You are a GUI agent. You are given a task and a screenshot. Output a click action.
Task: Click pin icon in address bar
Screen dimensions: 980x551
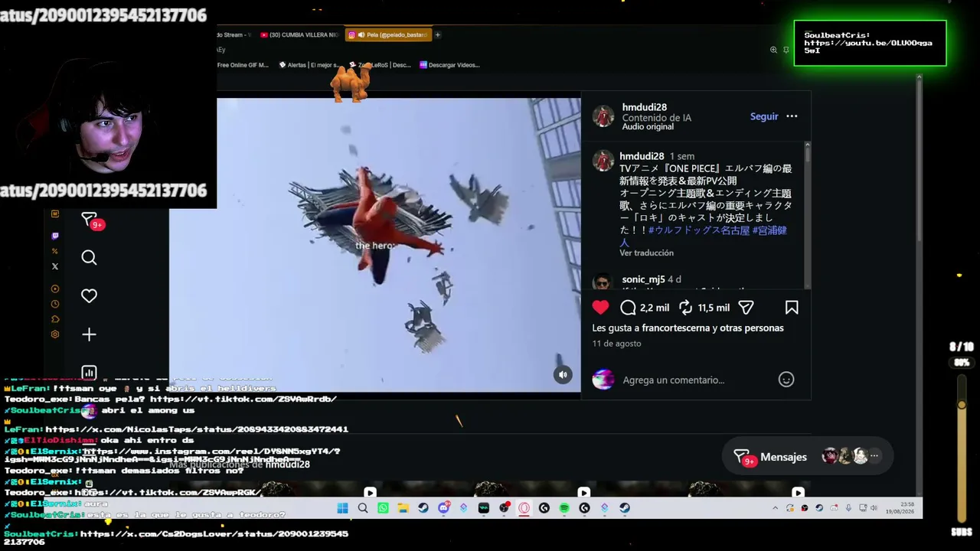pos(786,50)
